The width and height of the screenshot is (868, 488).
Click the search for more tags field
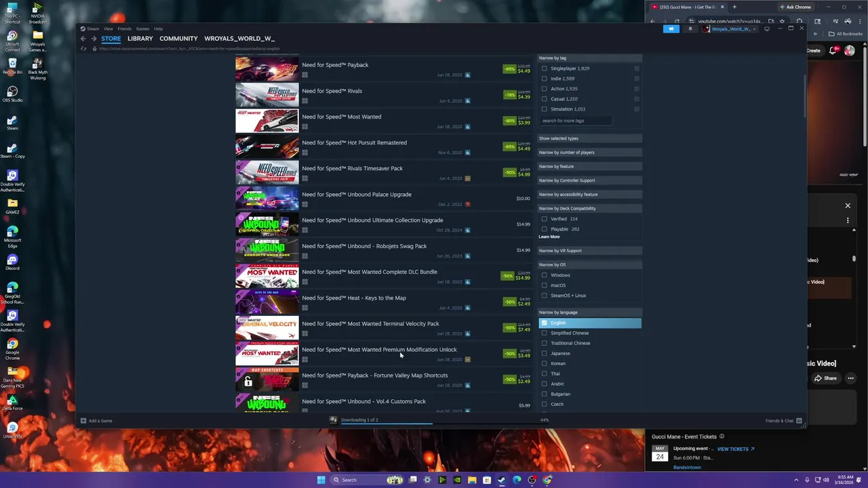coord(576,121)
